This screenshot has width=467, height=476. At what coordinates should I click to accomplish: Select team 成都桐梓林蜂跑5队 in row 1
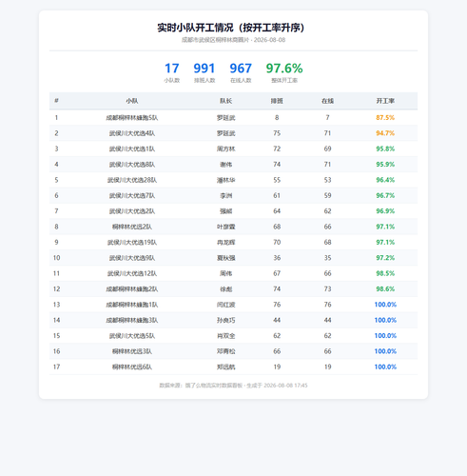tap(132, 118)
